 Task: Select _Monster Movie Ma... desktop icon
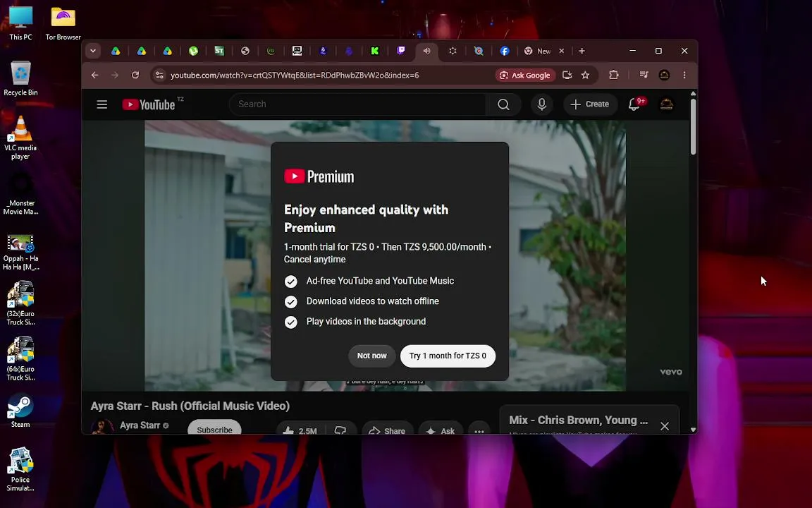pyautogui.click(x=20, y=194)
